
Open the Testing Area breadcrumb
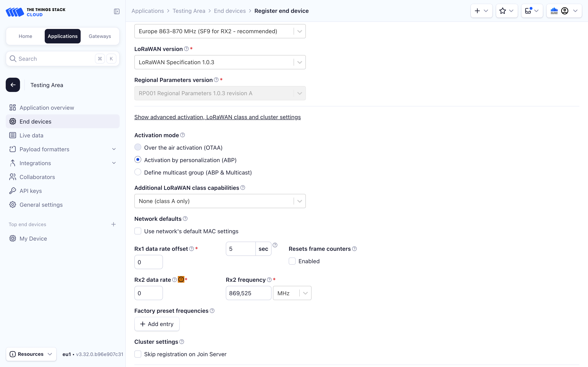tap(189, 11)
